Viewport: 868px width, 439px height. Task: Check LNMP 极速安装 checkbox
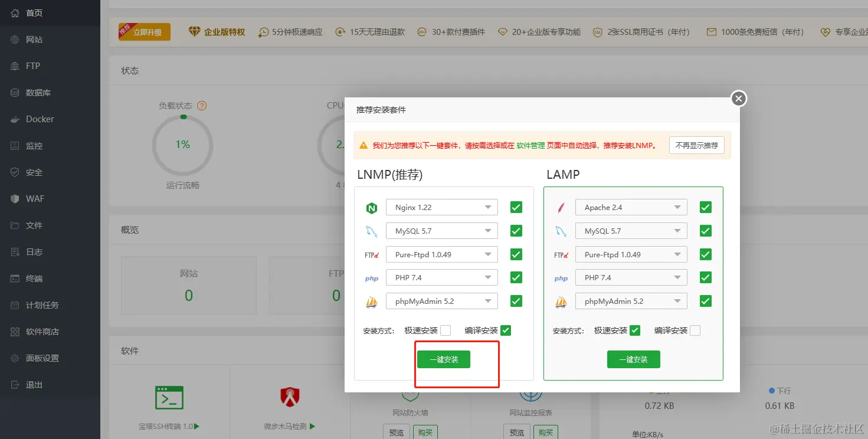click(x=446, y=330)
